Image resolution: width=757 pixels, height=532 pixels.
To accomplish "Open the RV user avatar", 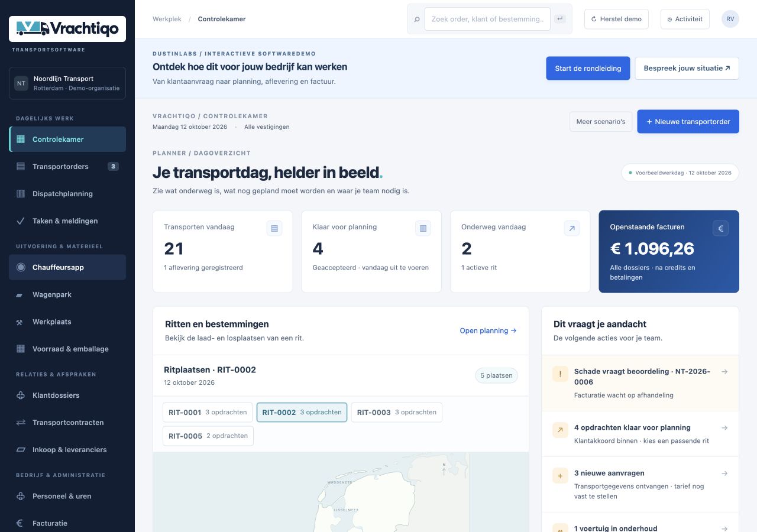I will [x=730, y=19].
